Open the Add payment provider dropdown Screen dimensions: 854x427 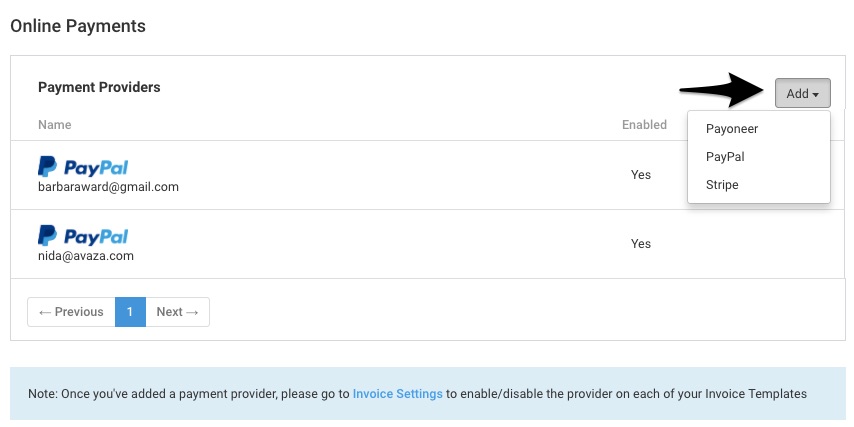click(x=802, y=93)
